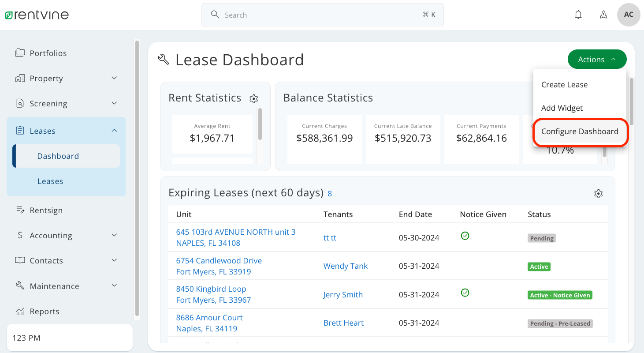Collapse the Leases section in the sidebar
This screenshot has height=353, width=644.
click(114, 130)
